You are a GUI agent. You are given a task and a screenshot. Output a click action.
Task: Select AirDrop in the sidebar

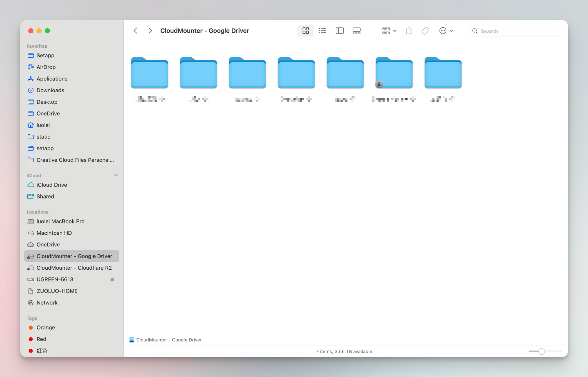[x=72, y=67]
